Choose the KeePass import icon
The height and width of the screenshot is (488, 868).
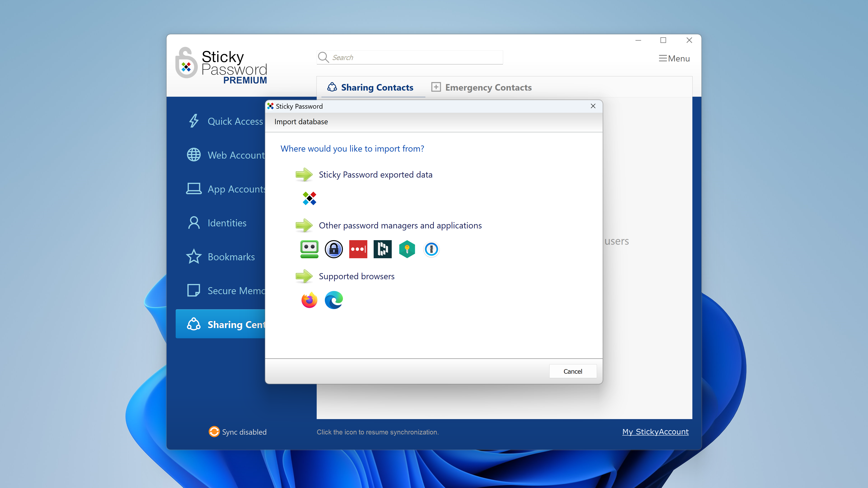point(334,249)
